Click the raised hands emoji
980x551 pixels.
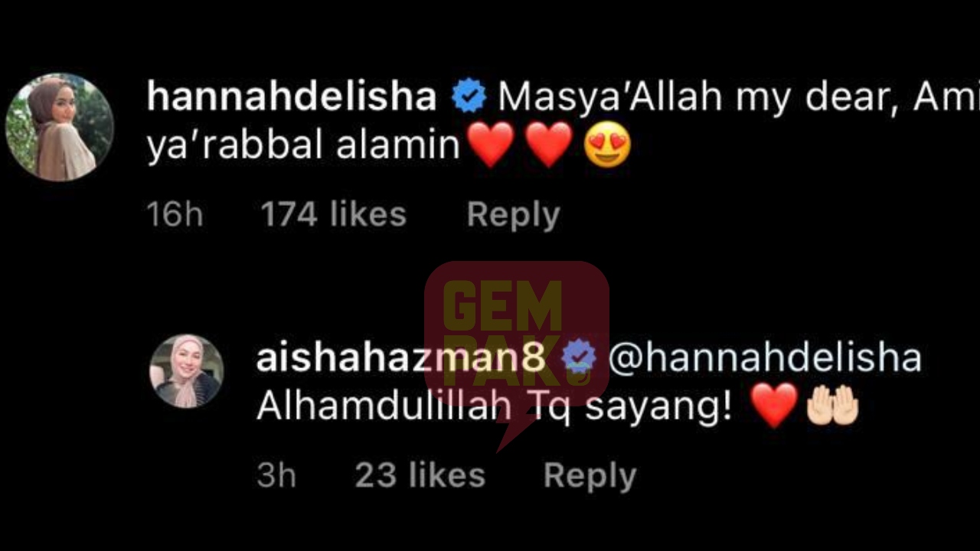[x=833, y=406]
